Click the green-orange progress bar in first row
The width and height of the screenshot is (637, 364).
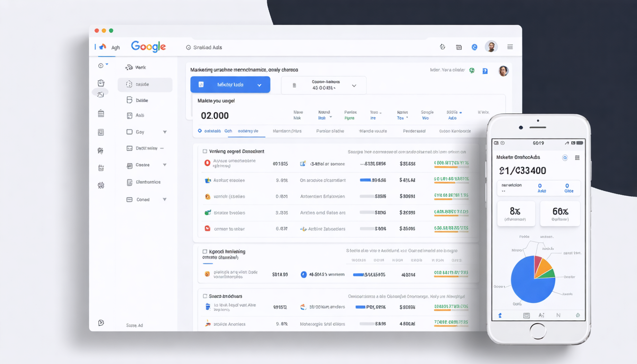(x=451, y=167)
